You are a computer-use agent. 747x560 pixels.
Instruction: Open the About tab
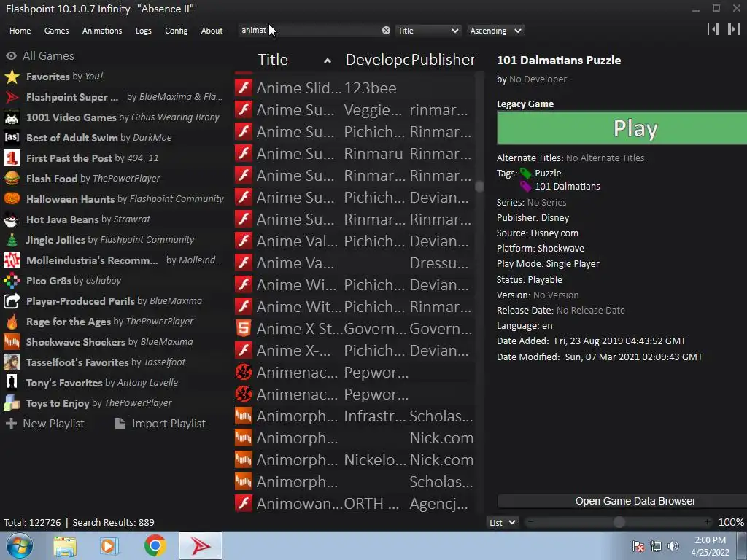pos(212,31)
